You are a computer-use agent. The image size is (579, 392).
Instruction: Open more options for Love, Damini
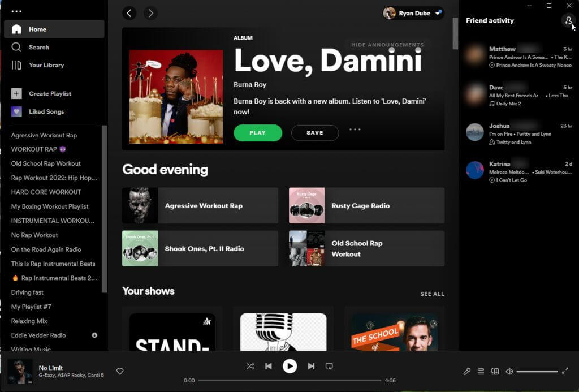pyautogui.click(x=355, y=130)
